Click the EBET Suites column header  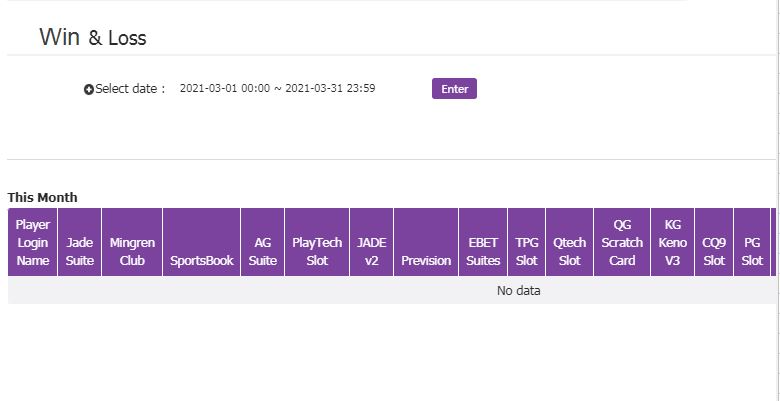[x=483, y=251]
